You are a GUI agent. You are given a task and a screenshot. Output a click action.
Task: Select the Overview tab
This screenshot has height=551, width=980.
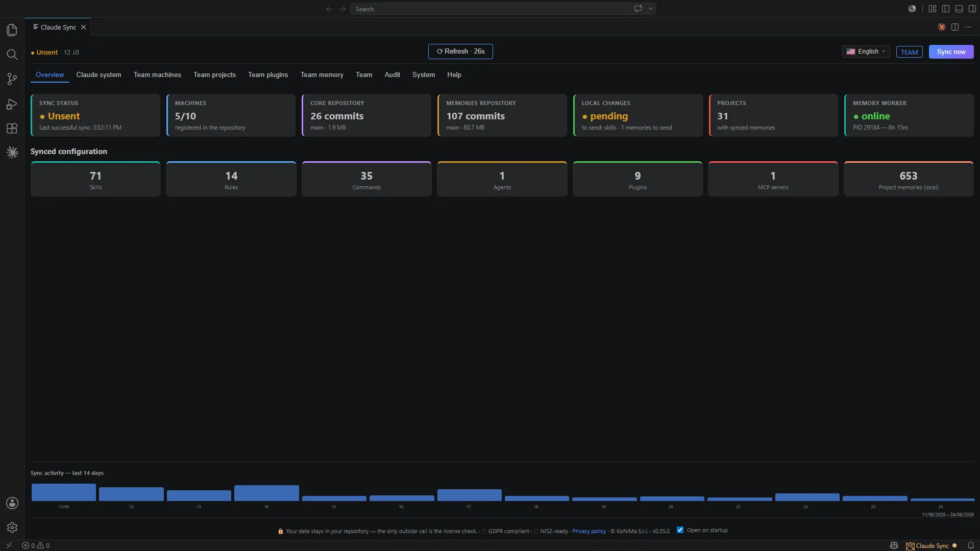50,74
